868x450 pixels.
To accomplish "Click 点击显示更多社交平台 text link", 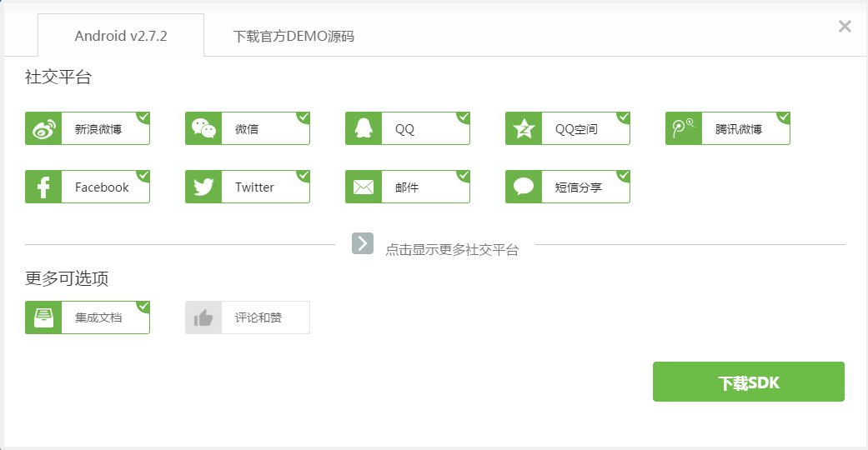I will [452, 250].
